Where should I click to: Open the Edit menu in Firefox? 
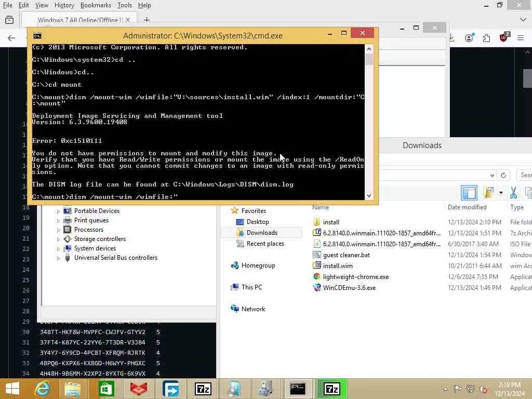23,5
